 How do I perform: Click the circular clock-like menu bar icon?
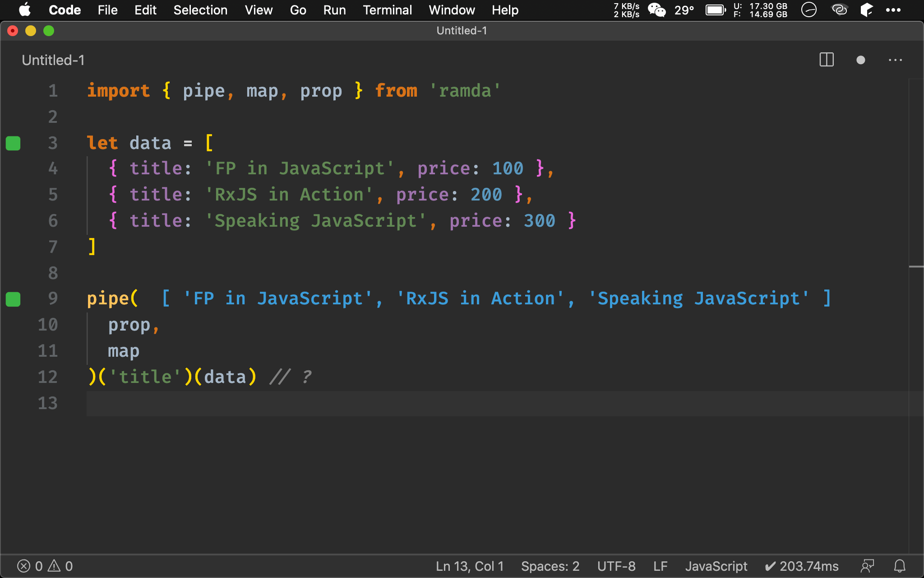click(x=808, y=10)
